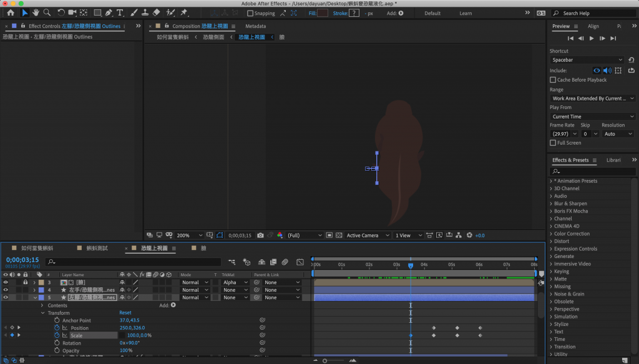
Task: Step forward one frame in Preview
Action: (602, 38)
